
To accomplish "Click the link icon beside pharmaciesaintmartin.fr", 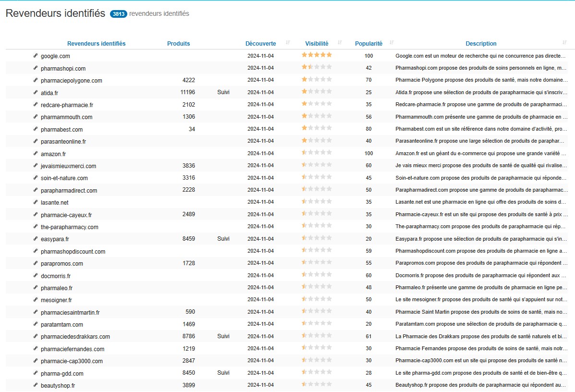I will [x=36, y=312].
